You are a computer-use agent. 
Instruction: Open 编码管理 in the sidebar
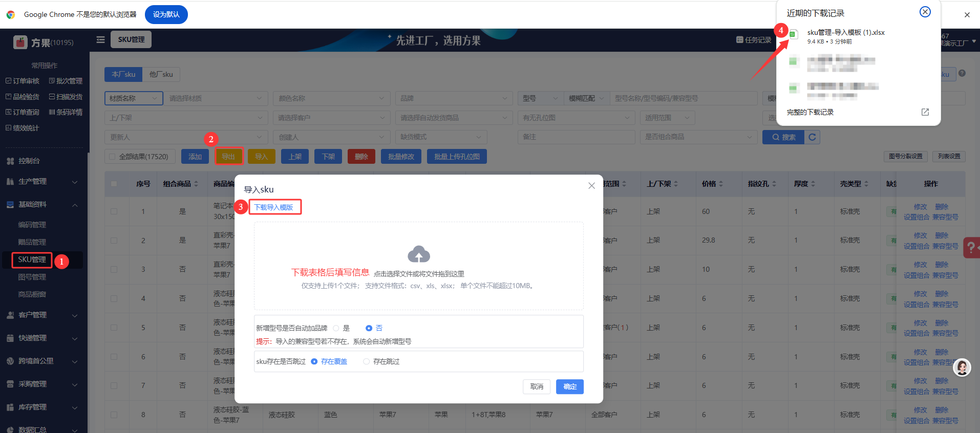point(32,225)
